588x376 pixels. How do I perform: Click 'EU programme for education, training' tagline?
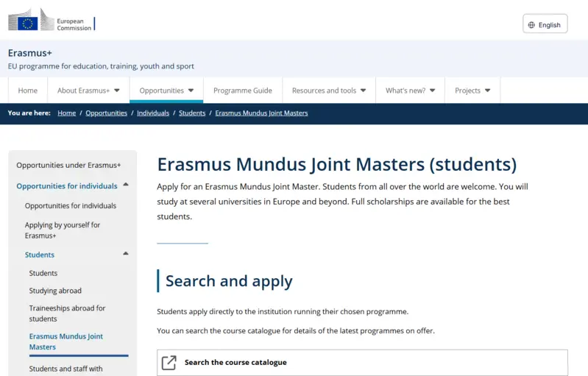pyautogui.click(x=101, y=66)
